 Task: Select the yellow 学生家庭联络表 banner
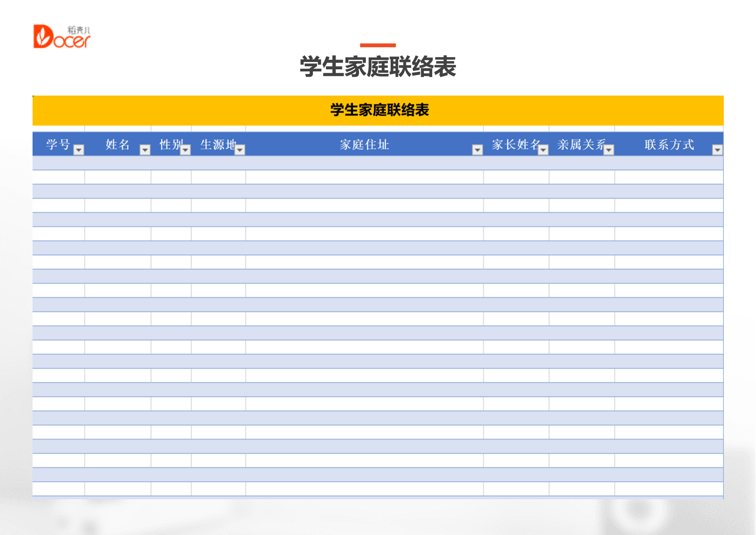(x=378, y=110)
